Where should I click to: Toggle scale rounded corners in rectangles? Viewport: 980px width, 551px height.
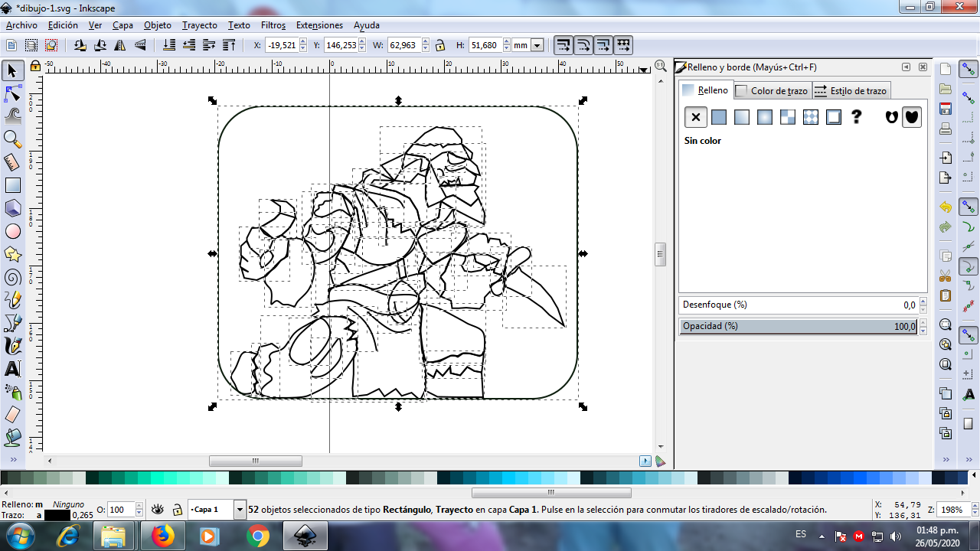click(583, 45)
